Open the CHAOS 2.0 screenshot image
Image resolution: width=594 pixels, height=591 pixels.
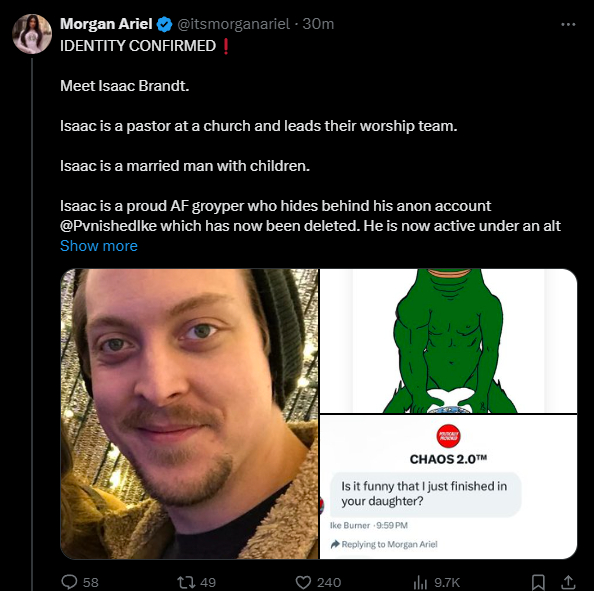(x=449, y=487)
